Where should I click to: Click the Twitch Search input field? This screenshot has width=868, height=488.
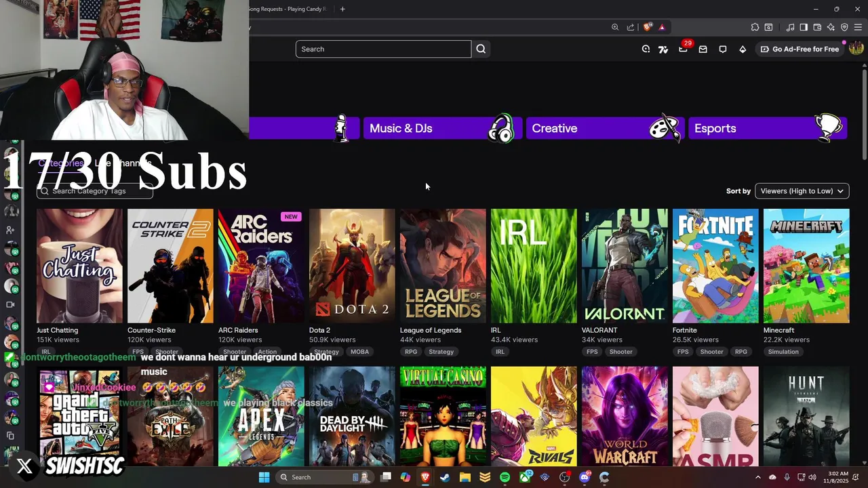383,49
